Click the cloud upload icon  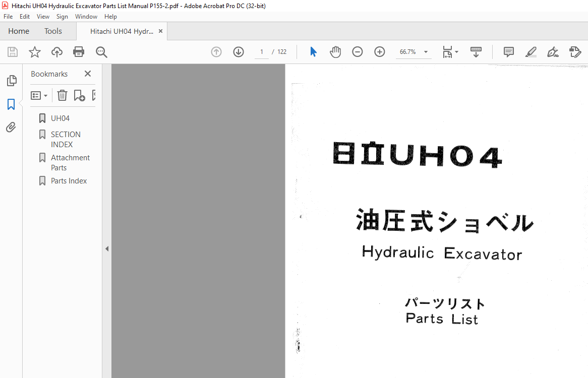click(x=56, y=52)
